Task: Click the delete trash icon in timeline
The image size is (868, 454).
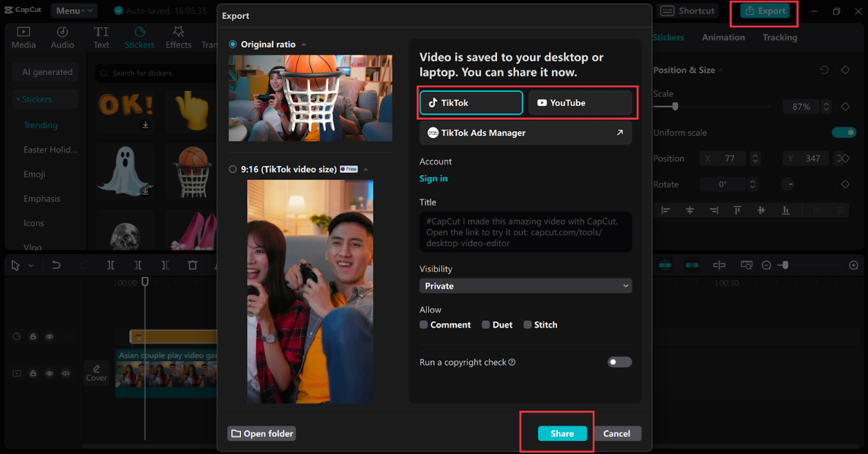Action: [x=192, y=265]
